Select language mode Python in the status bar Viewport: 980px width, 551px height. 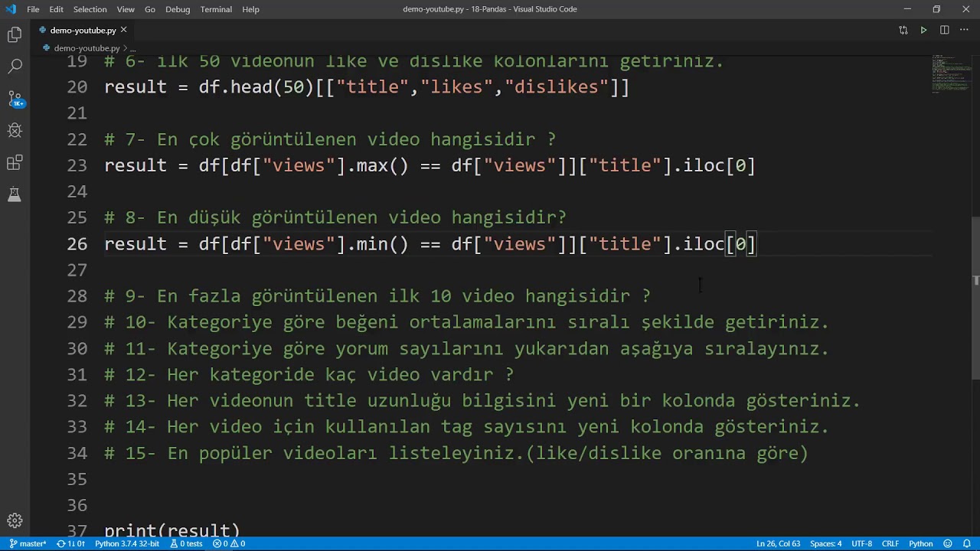pos(920,543)
